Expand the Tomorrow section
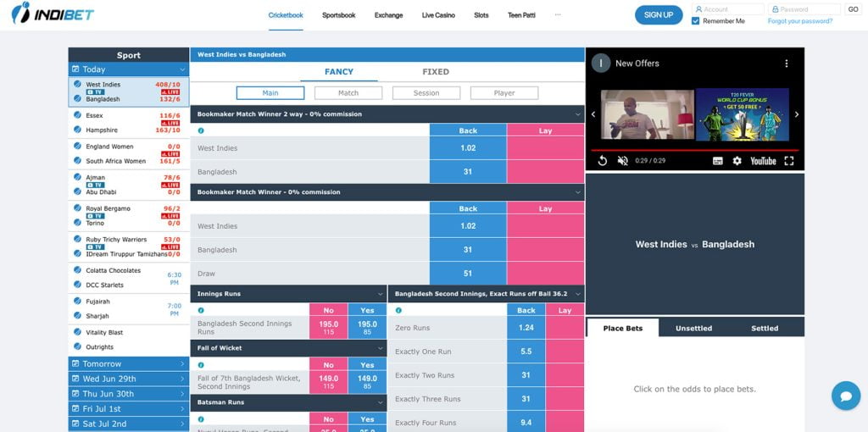868x432 pixels. (129, 364)
